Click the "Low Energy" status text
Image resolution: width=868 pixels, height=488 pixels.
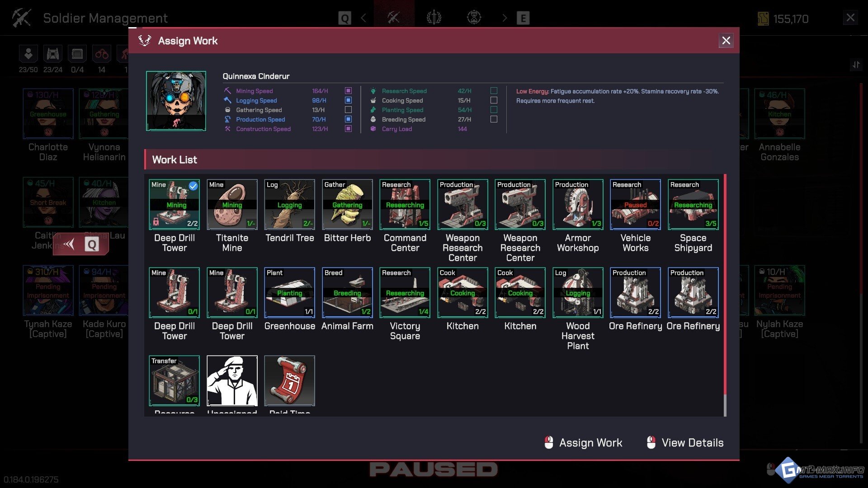click(x=533, y=91)
